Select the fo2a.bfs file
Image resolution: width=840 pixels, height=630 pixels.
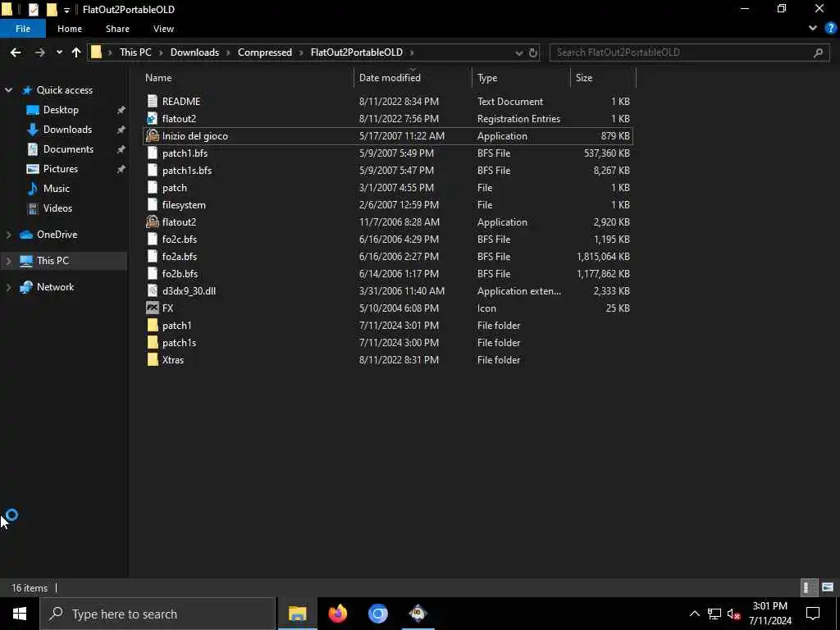(x=180, y=256)
